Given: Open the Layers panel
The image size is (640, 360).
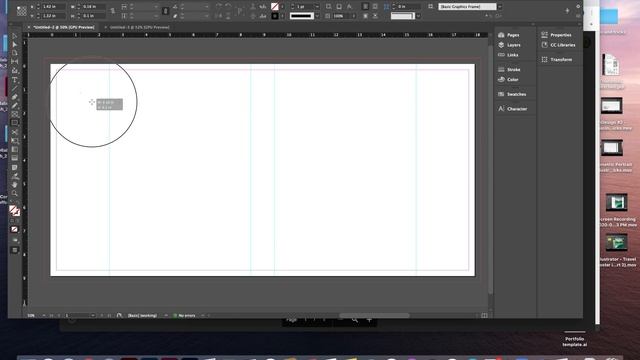Looking at the screenshot, I should point(509,45).
